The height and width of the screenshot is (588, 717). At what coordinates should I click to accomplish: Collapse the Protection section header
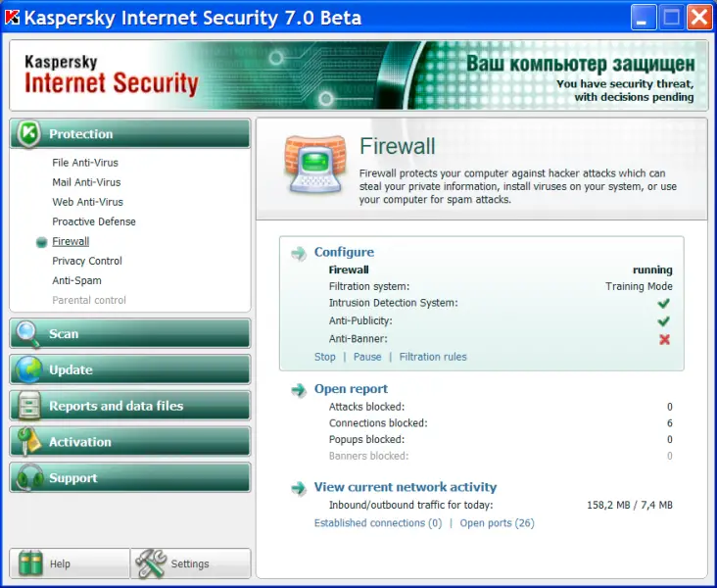(x=130, y=133)
